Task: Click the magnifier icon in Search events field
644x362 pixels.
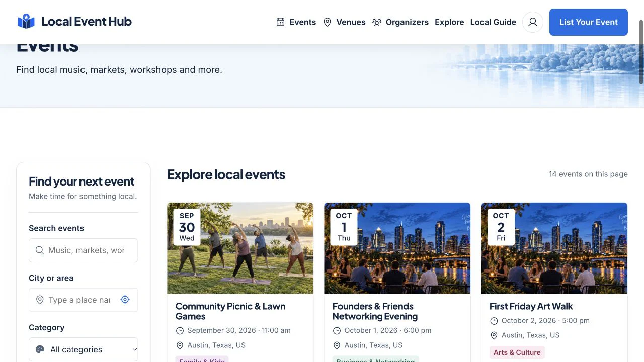Action: (40, 250)
